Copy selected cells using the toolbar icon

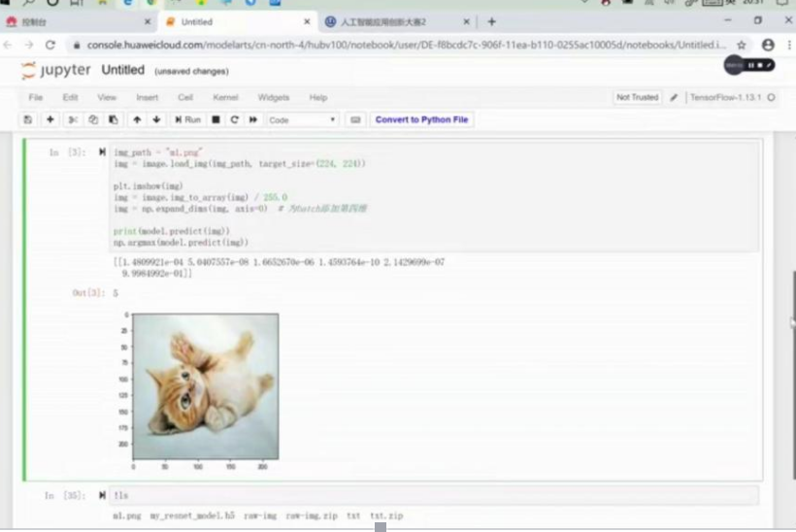tap(93, 119)
